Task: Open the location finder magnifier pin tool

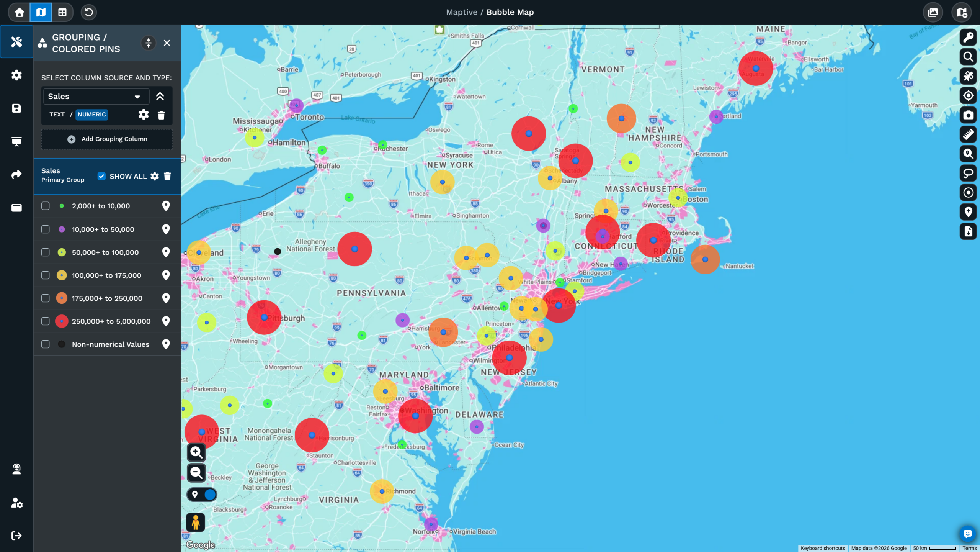Action: [x=969, y=154]
